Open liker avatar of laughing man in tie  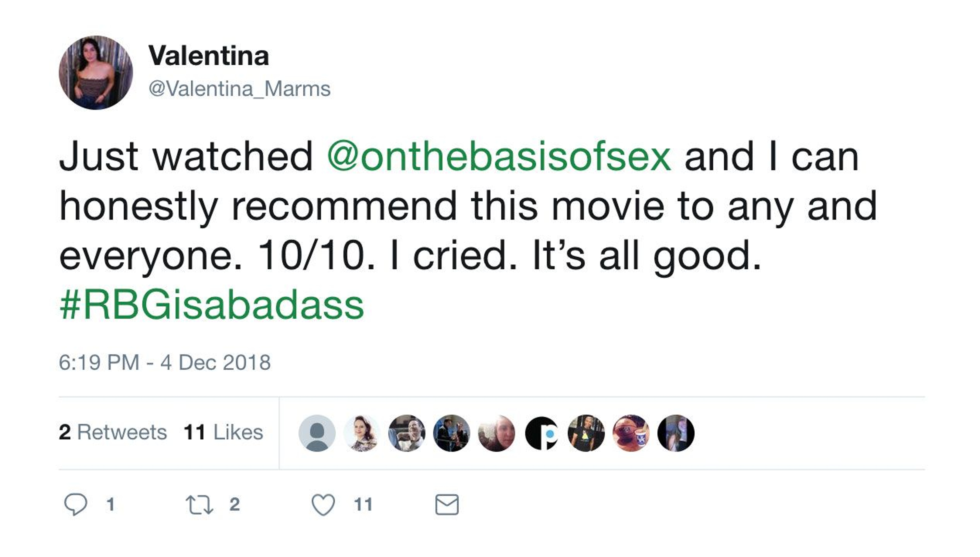coord(407,433)
